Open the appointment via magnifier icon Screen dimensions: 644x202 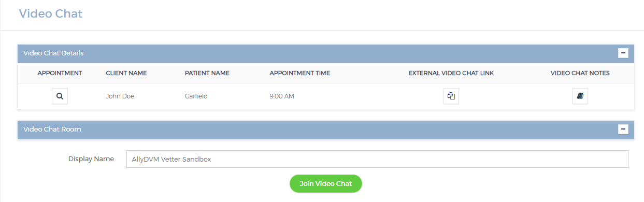[60, 96]
